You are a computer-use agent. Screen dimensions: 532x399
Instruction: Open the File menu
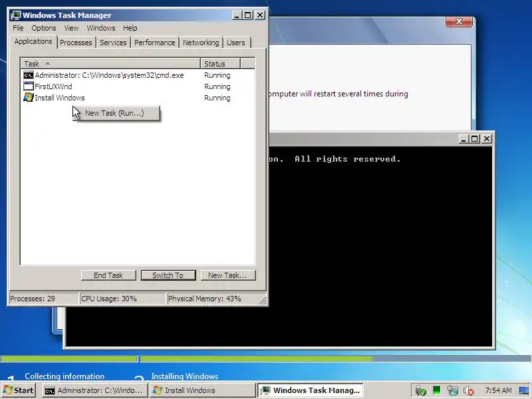click(x=18, y=28)
